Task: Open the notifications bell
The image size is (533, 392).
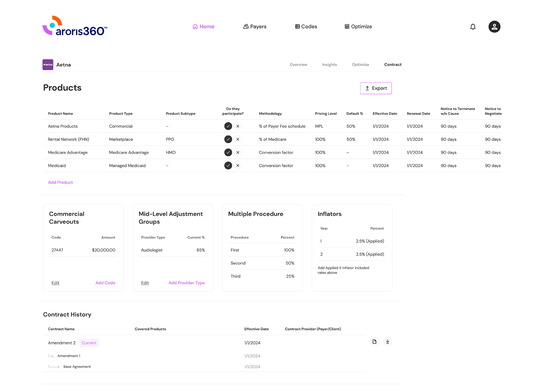Action: tap(473, 27)
